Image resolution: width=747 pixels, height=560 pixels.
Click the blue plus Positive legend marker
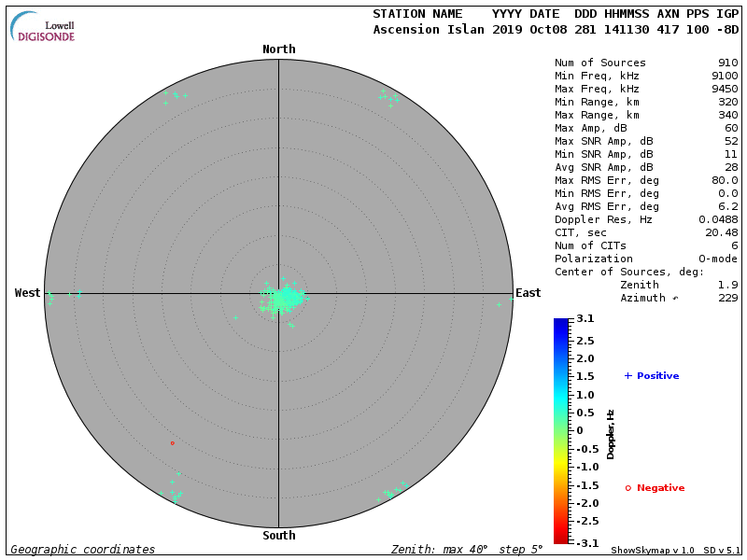(x=627, y=376)
